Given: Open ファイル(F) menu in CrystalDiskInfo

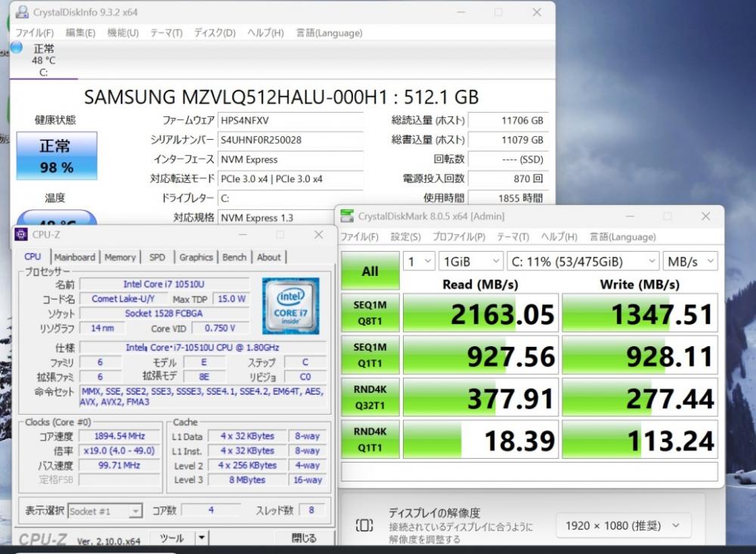Looking at the screenshot, I should [x=34, y=32].
